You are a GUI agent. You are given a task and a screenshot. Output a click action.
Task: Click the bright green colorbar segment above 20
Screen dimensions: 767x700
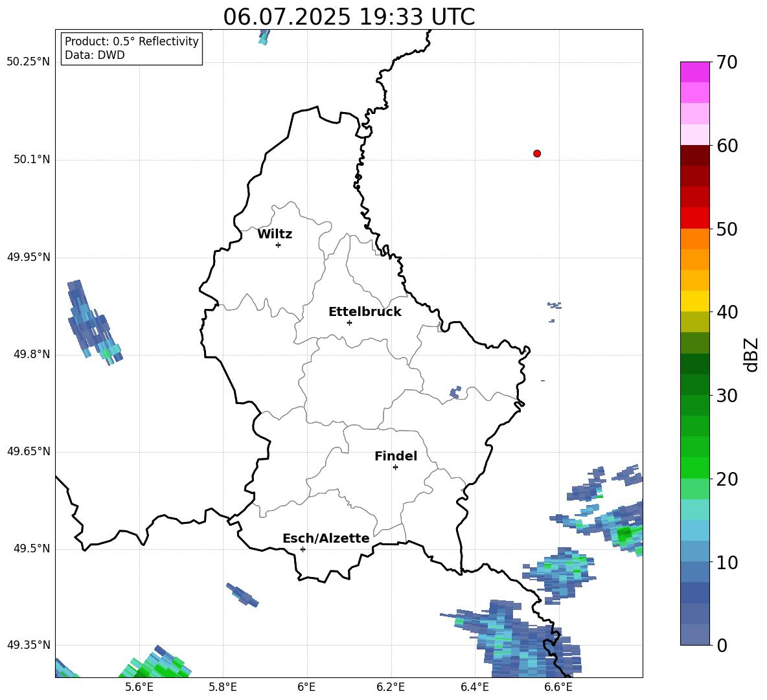click(694, 468)
